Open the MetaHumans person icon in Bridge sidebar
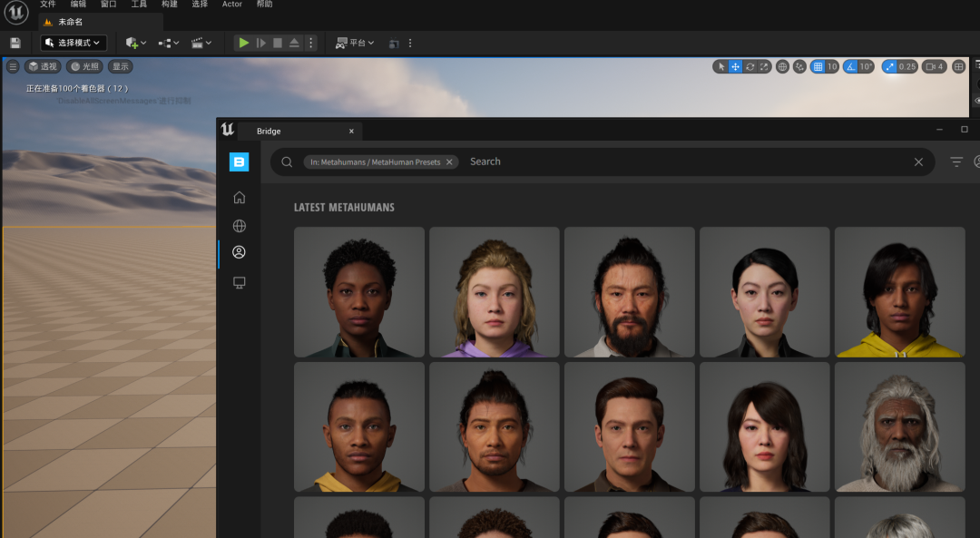980x538 pixels. pos(239,252)
